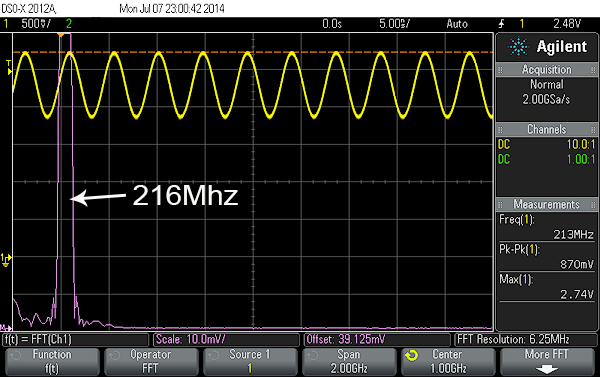Click the yellow sine waveform trace

pyautogui.click(x=253, y=85)
